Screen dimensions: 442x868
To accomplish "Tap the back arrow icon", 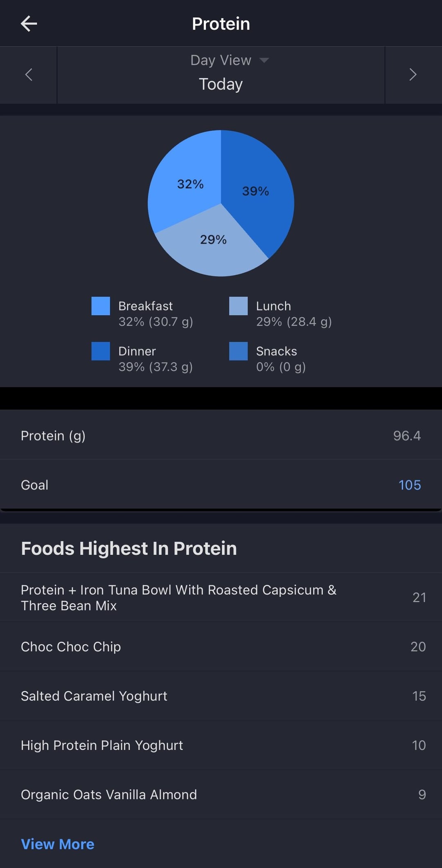I will click(29, 24).
